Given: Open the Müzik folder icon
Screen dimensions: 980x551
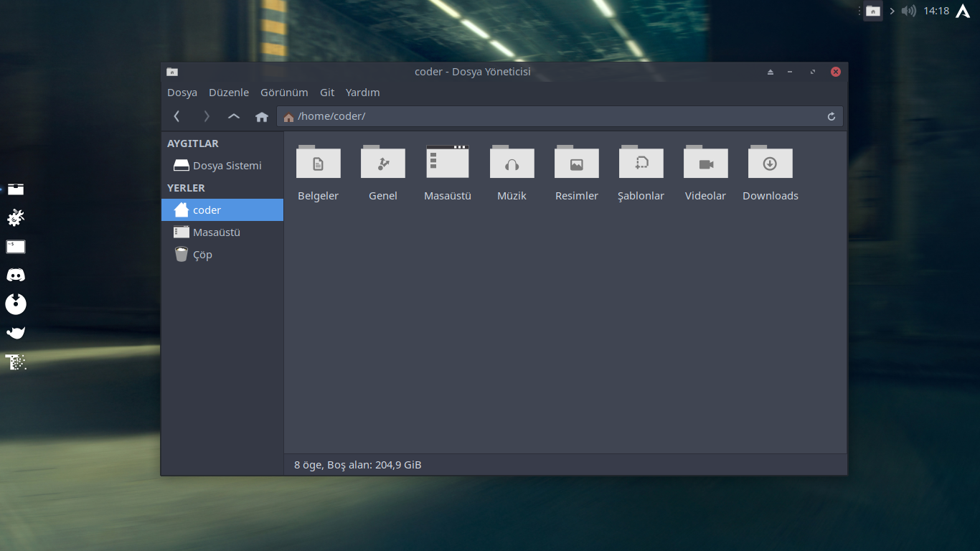Looking at the screenshot, I should (512, 164).
